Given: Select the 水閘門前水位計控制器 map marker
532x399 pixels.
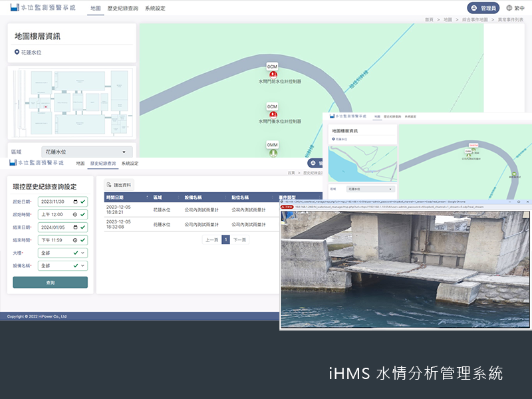Looking at the screenshot, I should [x=272, y=74].
